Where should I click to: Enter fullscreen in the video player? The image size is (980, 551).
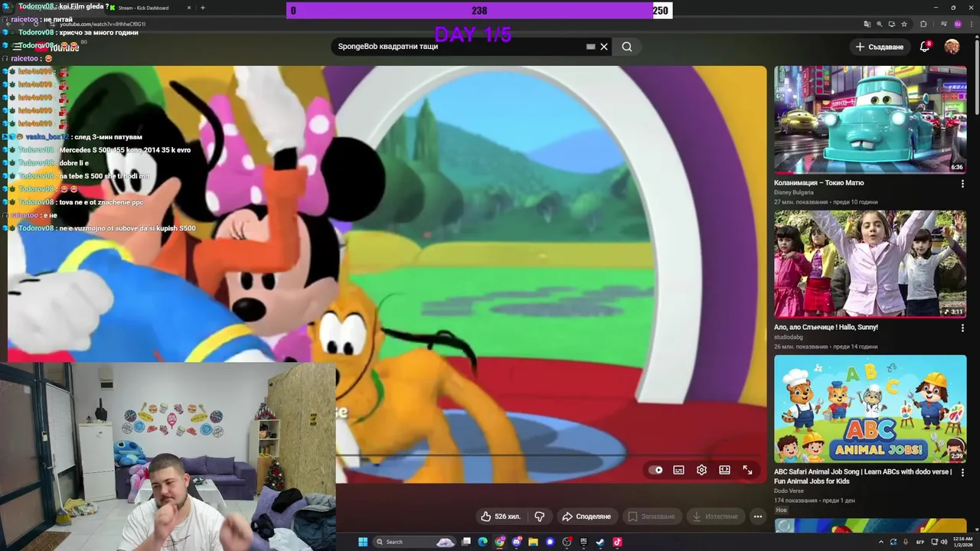coord(747,470)
